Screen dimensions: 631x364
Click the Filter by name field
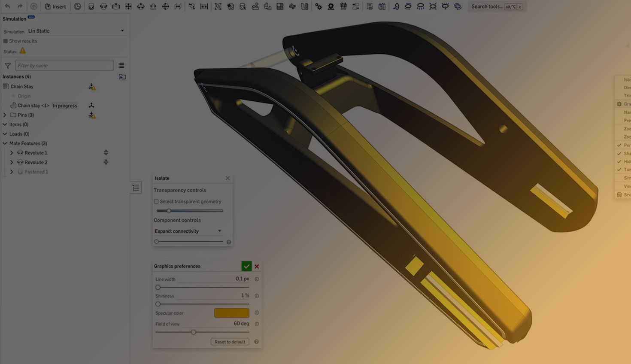tap(64, 66)
